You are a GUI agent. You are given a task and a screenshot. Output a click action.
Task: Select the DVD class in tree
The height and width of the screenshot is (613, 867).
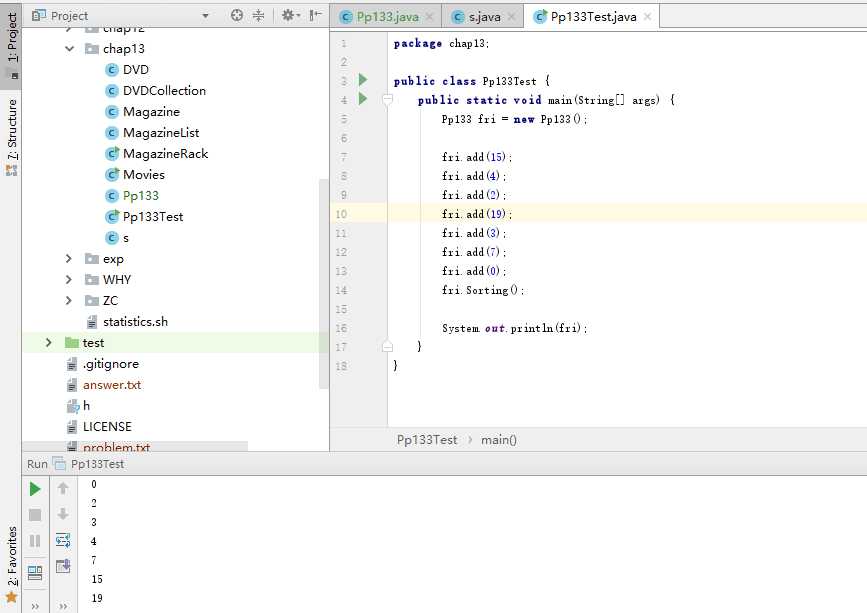click(x=135, y=70)
